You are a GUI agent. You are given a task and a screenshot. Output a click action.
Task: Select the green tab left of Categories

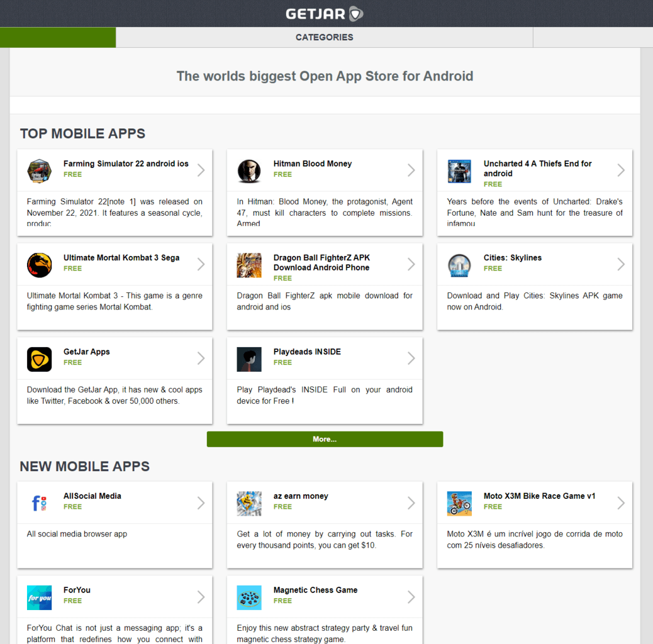click(x=58, y=37)
